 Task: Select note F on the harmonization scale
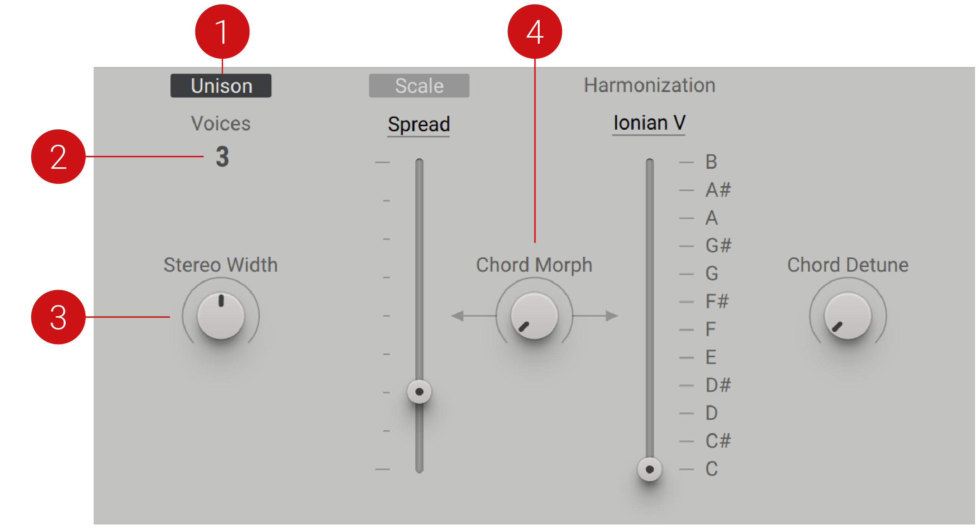[710, 329]
